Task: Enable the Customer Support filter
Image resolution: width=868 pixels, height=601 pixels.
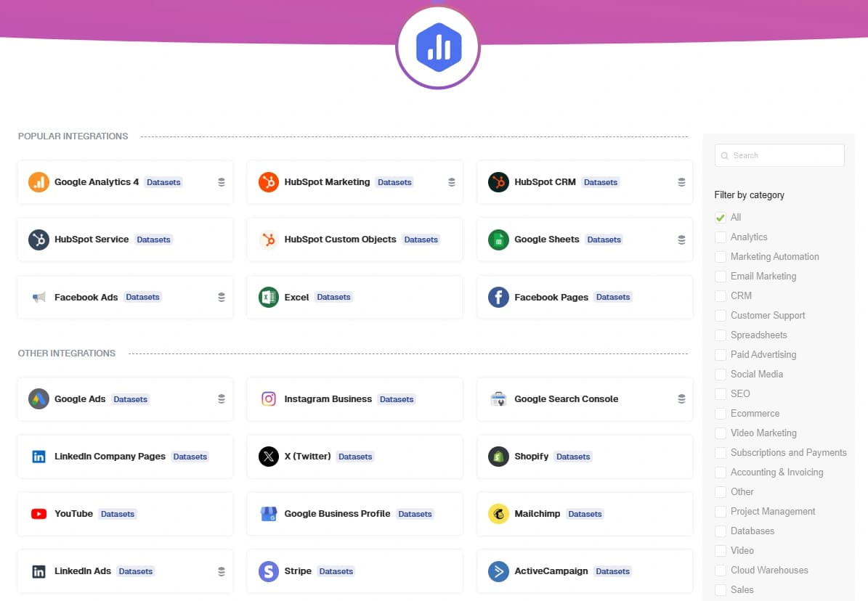Action: 721,316
